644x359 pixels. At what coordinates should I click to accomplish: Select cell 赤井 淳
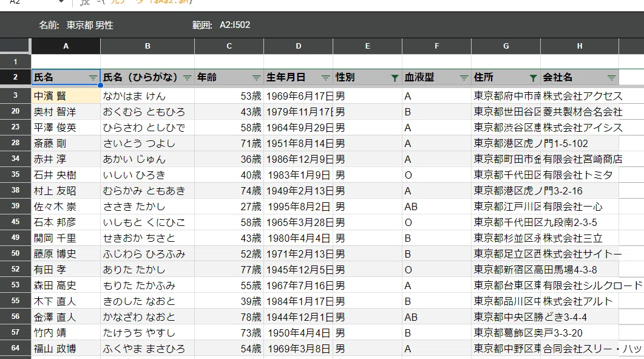coord(66,159)
